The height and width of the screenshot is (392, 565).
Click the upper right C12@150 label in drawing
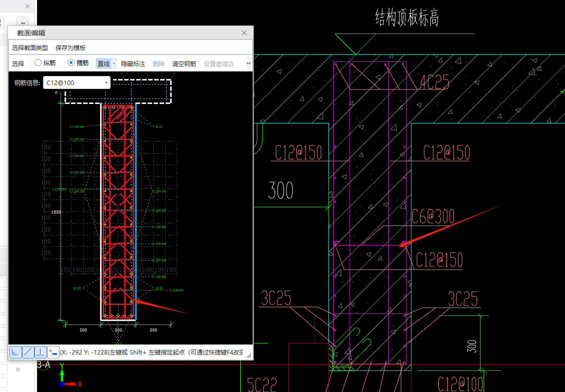[x=446, y=152]
